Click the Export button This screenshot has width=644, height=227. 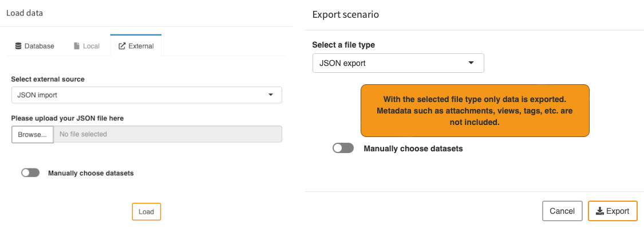point(613,211)
